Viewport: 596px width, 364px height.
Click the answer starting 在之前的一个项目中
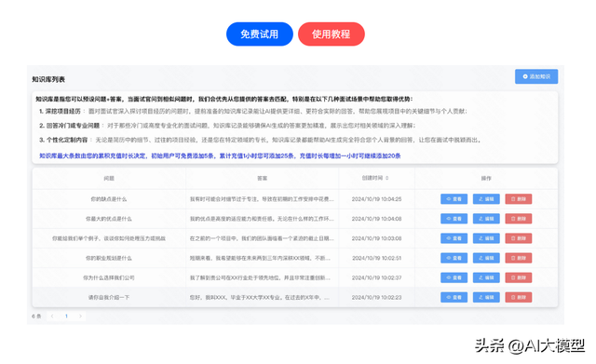click(262, 238)
